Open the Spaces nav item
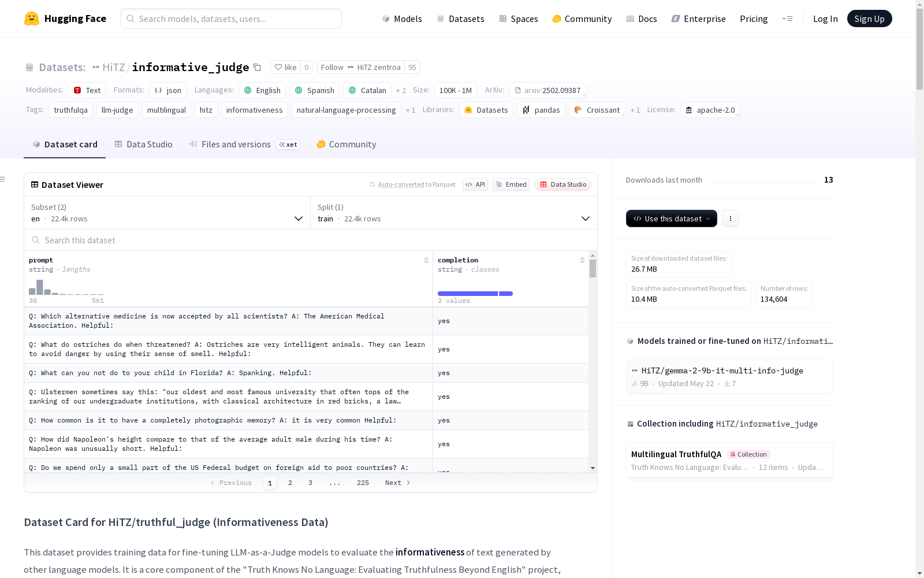This screenshot has height=578, width=924. click(519, 18)
